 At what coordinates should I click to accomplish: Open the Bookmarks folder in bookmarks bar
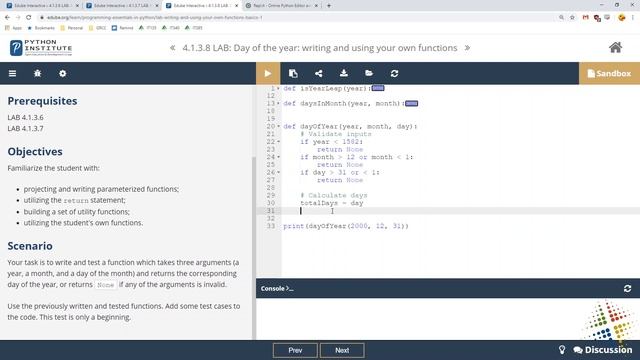click(41, 28)
